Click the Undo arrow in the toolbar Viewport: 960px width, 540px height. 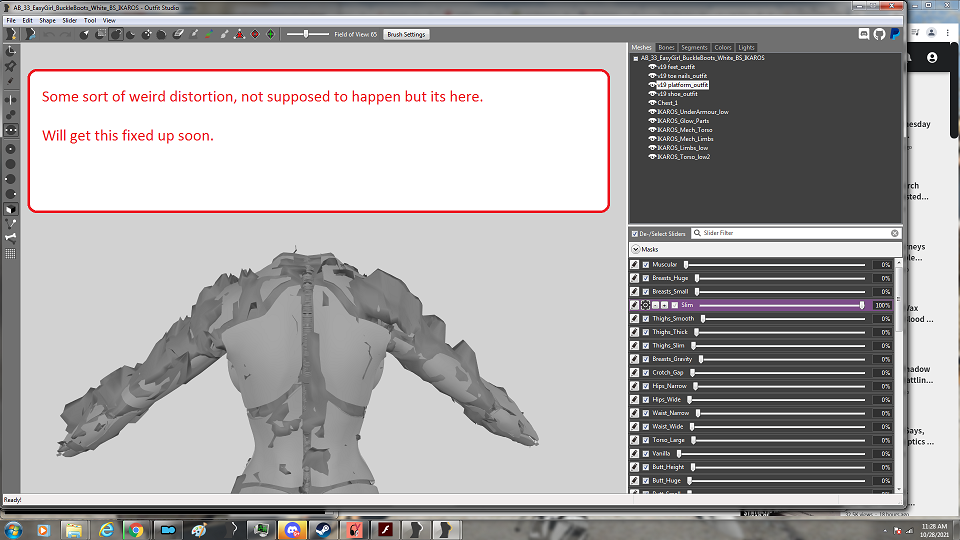pyautogui.click(x=50, y=34)
